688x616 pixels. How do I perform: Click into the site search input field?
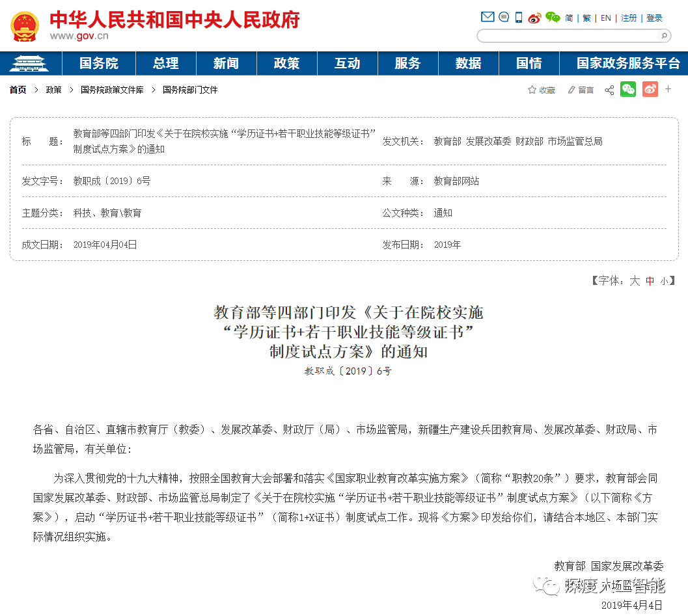(566, 36)
